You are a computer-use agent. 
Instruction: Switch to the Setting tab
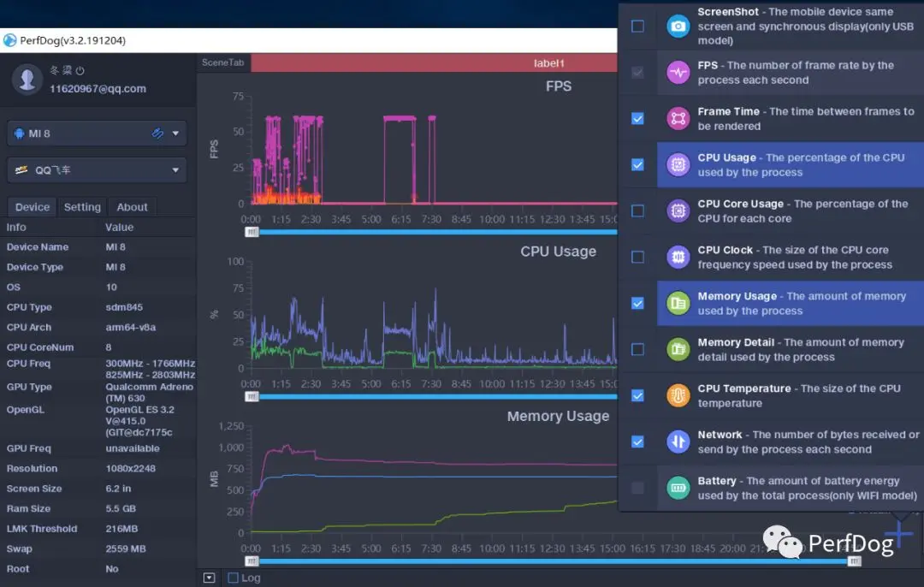coord(82,207)
